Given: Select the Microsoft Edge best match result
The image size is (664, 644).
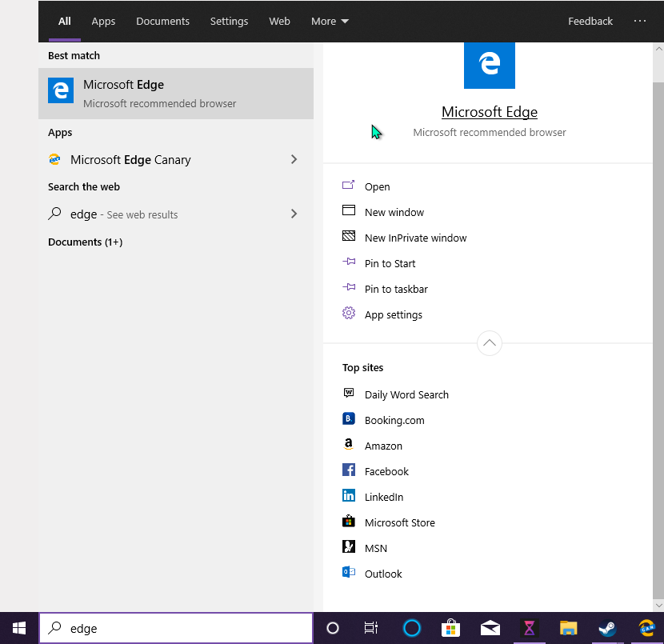Looking at the screenshot, I should [x=176, y=94].
